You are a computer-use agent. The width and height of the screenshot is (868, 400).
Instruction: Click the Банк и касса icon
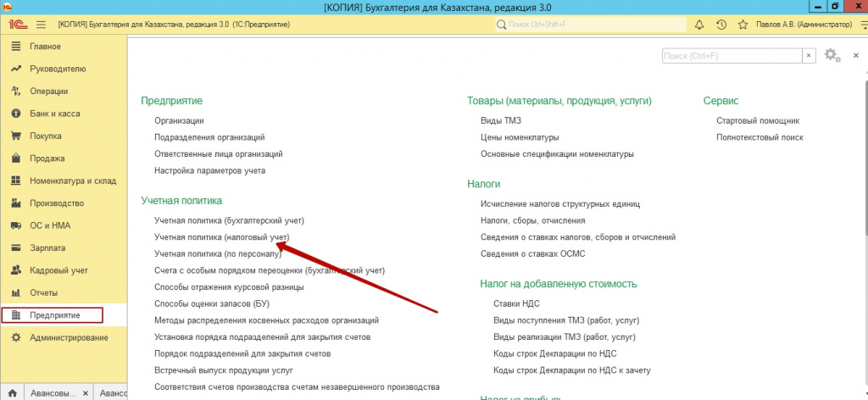[x=16, y=114]
